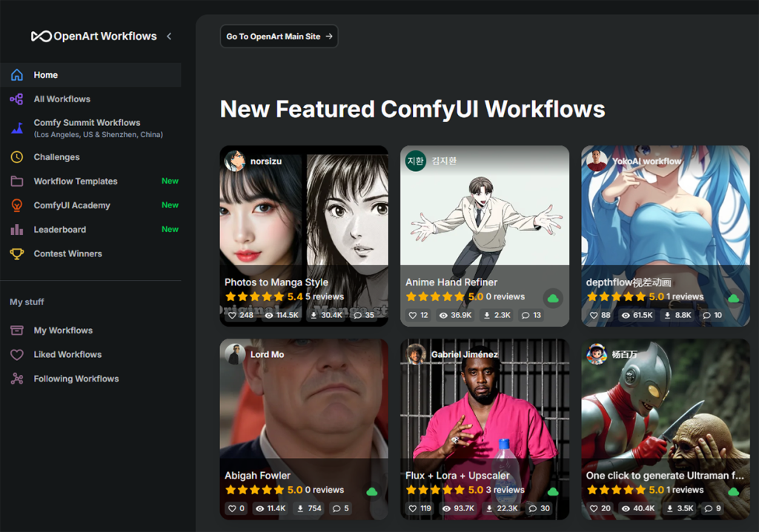Collapse the sidebar with the chevron

[169, 36]
